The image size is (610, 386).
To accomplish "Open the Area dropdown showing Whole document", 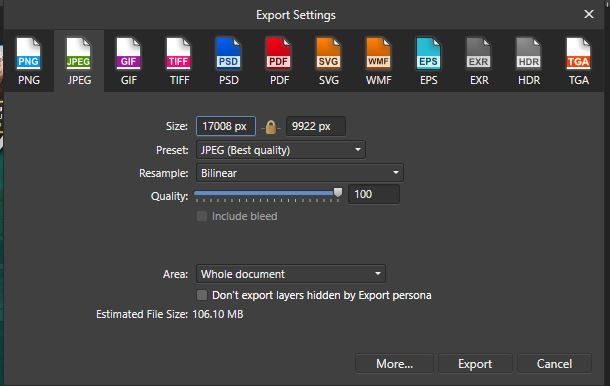I will coord(291,274).
